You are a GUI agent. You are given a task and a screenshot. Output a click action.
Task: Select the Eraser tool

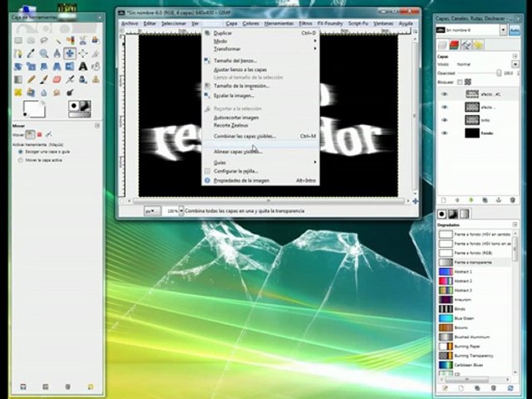coord(57,79)
